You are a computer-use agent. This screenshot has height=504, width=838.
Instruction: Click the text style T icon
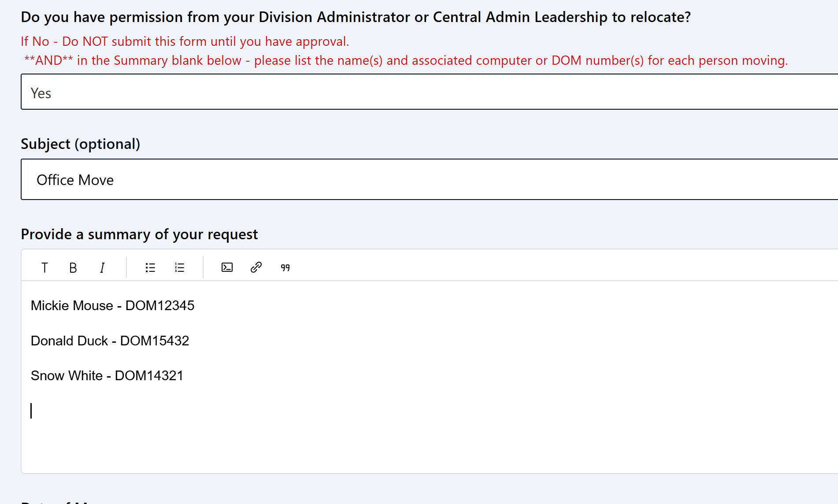[x=44, y=267]
